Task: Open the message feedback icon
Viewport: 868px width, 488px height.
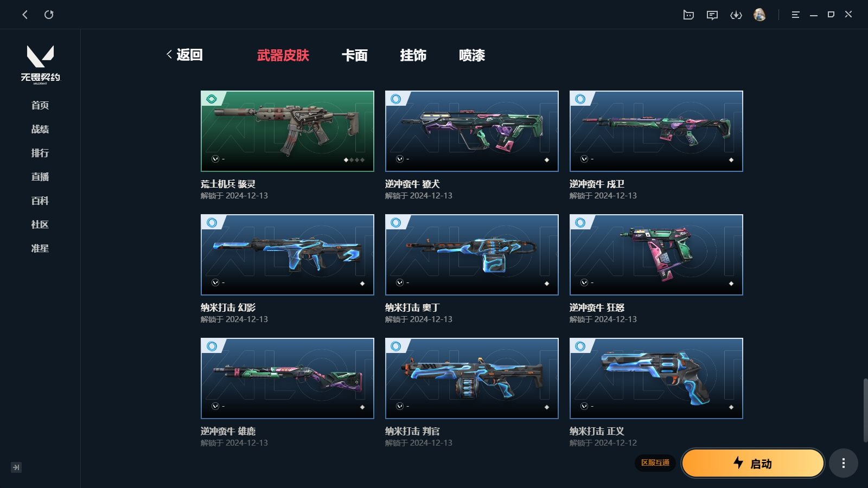Action: [712, 15]
